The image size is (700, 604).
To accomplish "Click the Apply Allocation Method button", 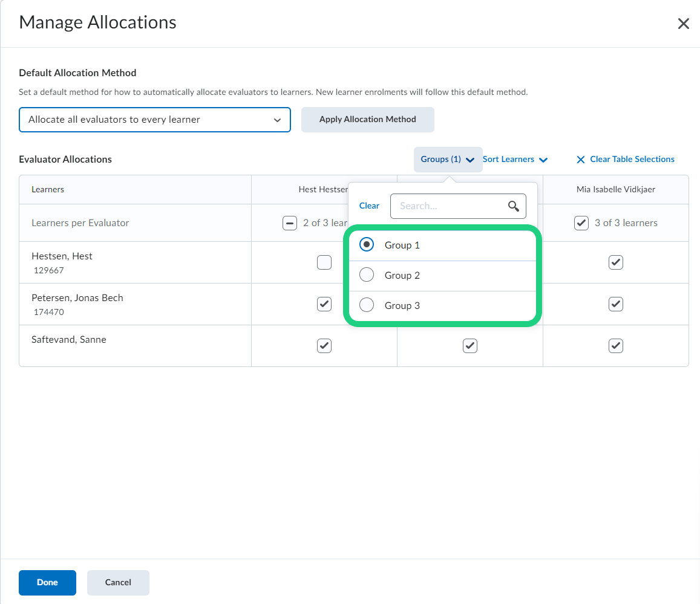I will [367, 120].
